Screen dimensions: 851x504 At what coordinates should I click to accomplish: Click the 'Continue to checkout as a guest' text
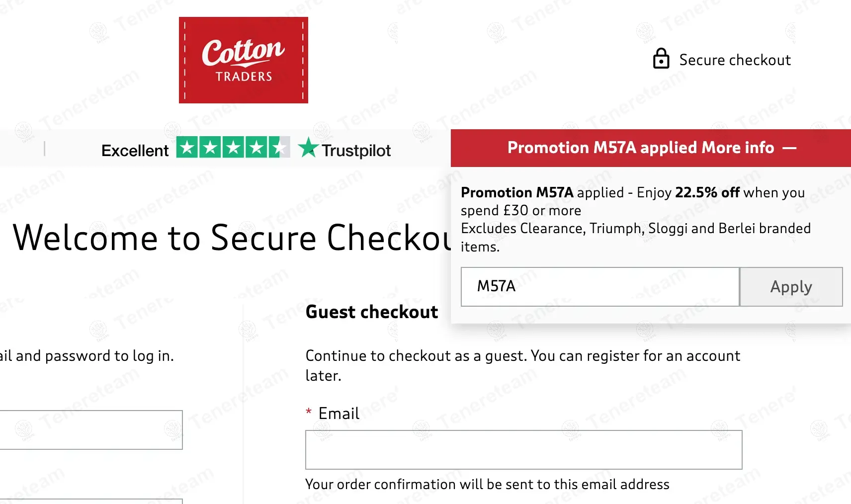(x=522, y=356)
